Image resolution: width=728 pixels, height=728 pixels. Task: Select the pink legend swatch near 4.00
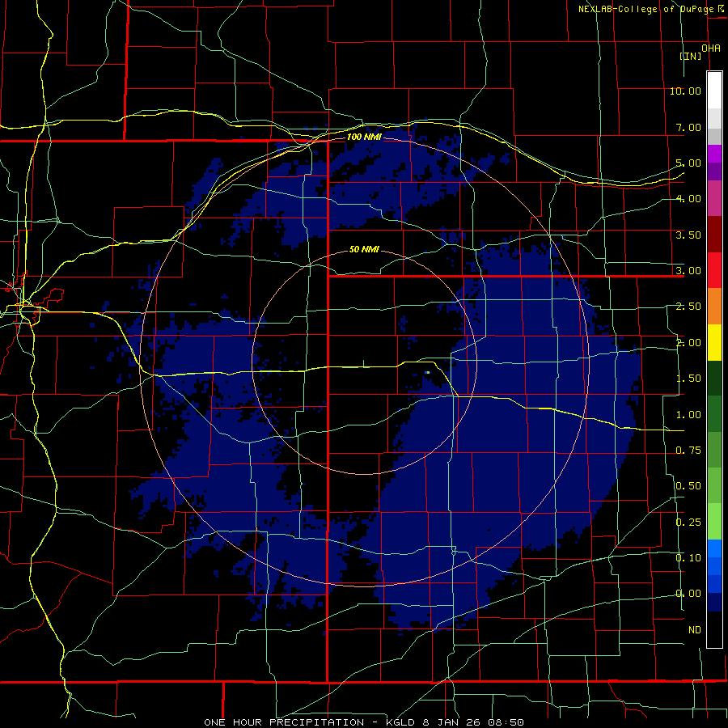pos(714,198)
